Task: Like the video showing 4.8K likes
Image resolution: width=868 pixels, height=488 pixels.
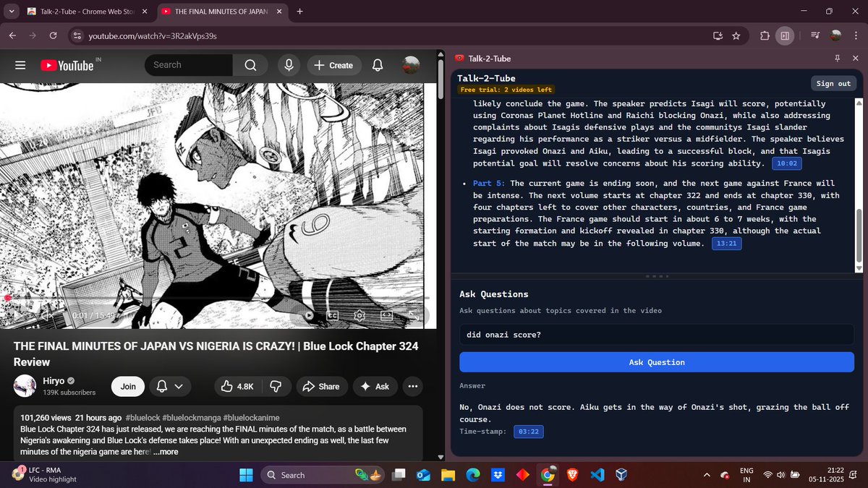Action: pos(237,386)
